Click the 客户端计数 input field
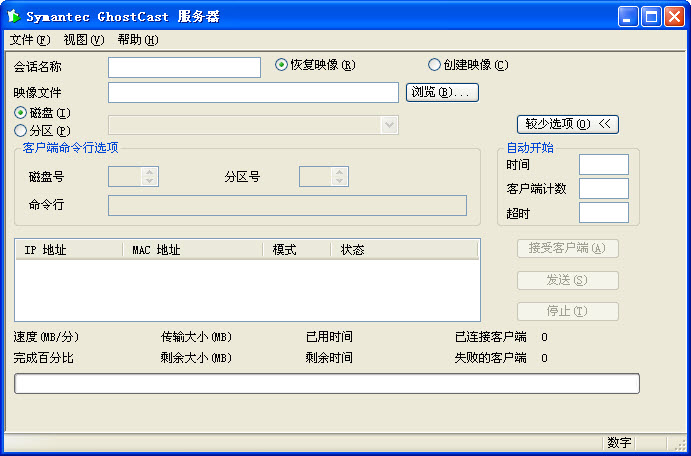The width and height of the screenshot is (691, 456). [604, 189]
